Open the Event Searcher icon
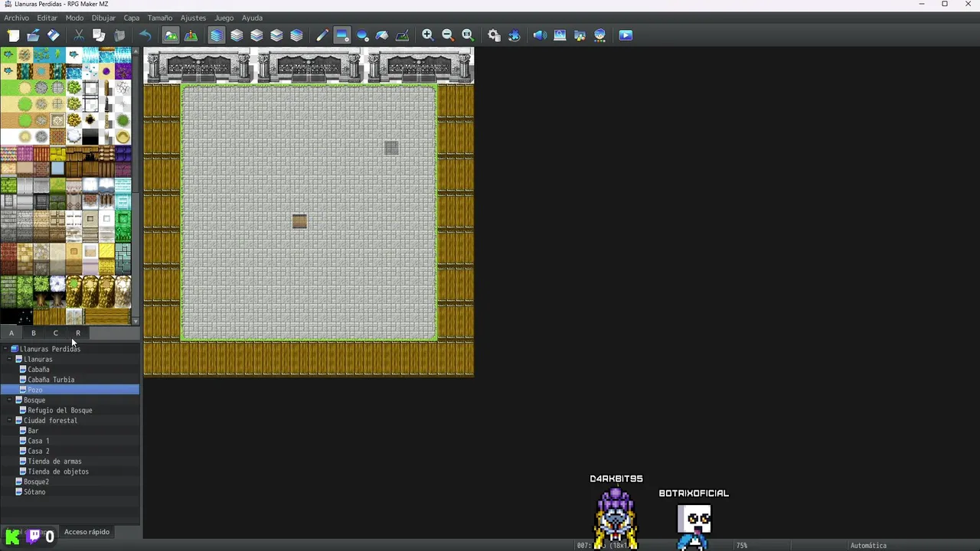 point(560,35)
